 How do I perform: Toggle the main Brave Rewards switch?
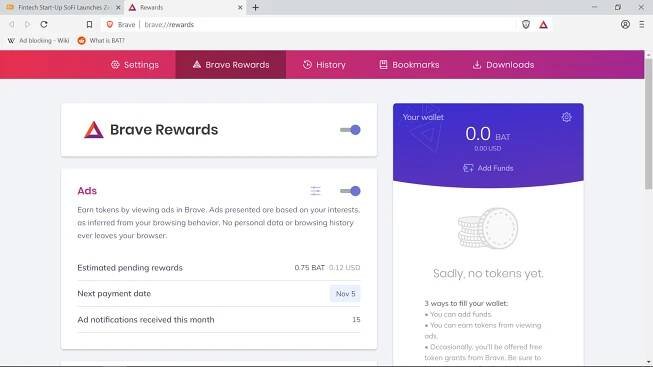(350, 130)
